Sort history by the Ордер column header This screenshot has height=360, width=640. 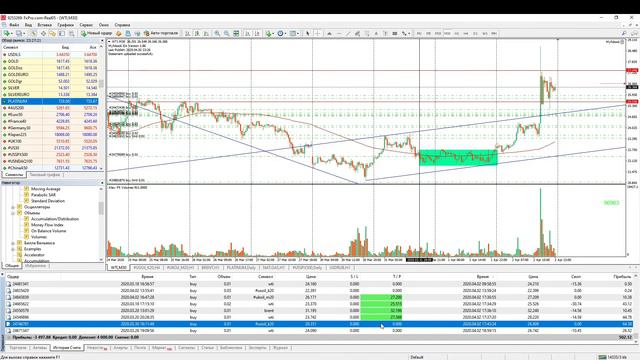(13, 277)
